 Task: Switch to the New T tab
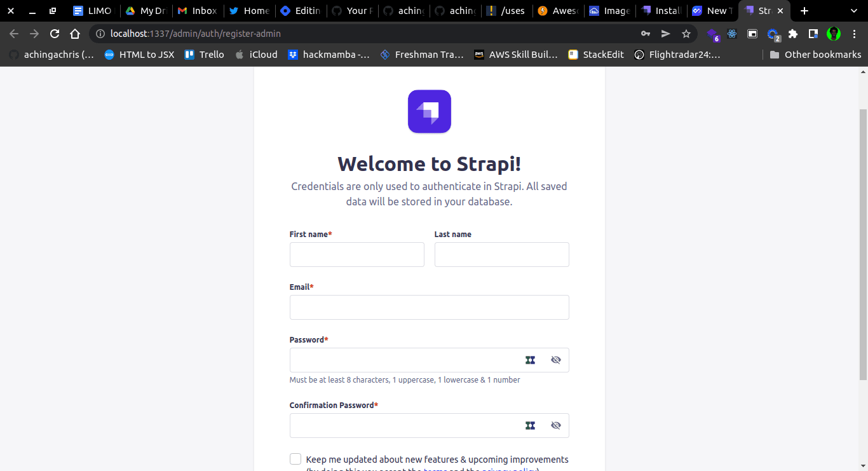pyautogui.click(x=713, y=11)
